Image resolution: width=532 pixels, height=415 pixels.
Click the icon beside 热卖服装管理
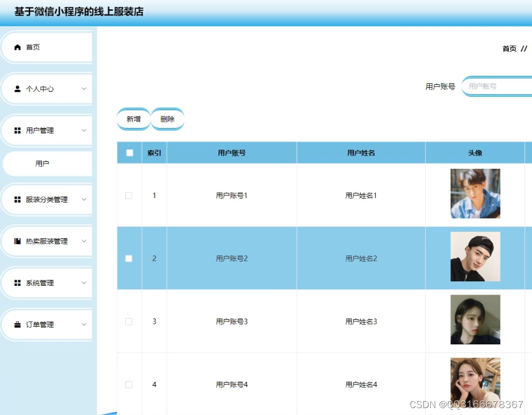point(17,241)
